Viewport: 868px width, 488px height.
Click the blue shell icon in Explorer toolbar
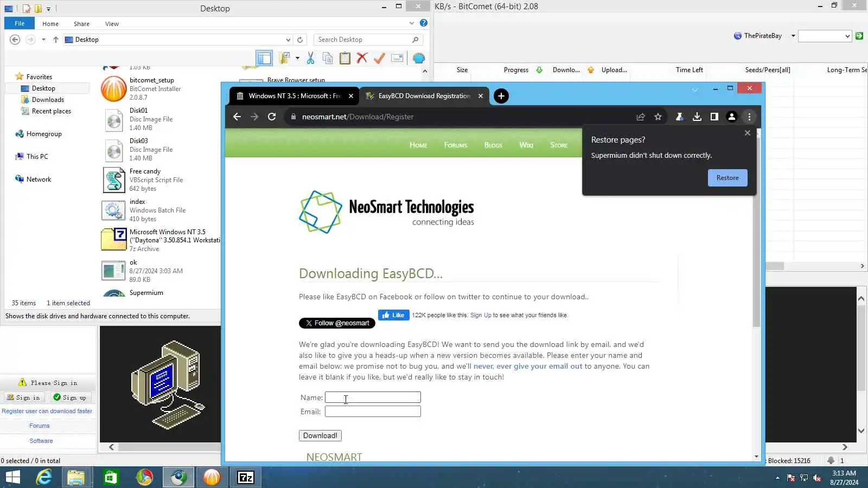point(419,58)
